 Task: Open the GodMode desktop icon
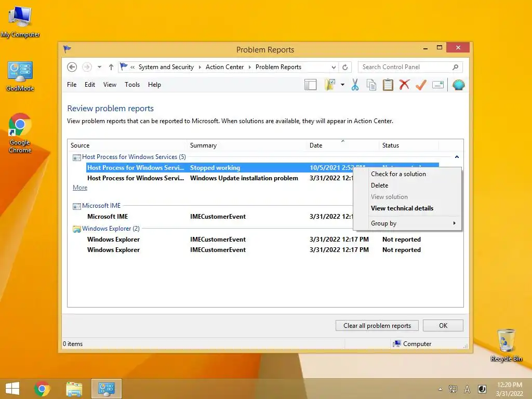[x=20, y=76]
